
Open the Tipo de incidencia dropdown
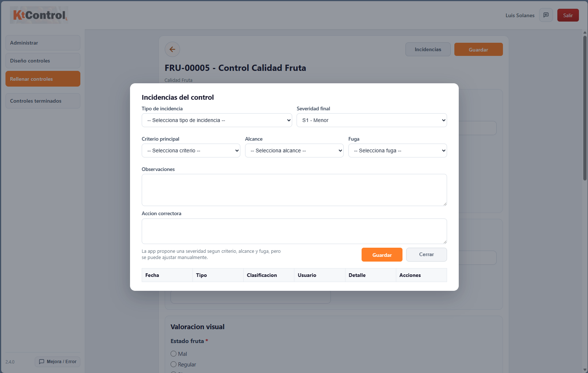click(x=217, y=120)
